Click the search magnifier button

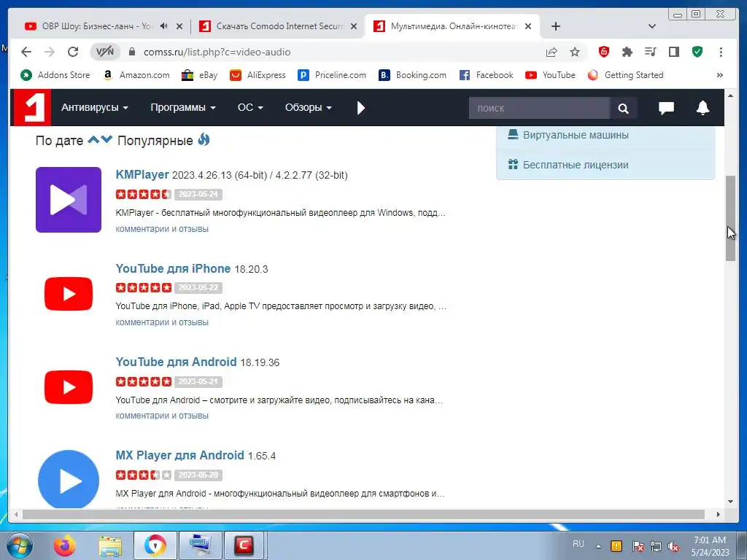click(623, 108)
